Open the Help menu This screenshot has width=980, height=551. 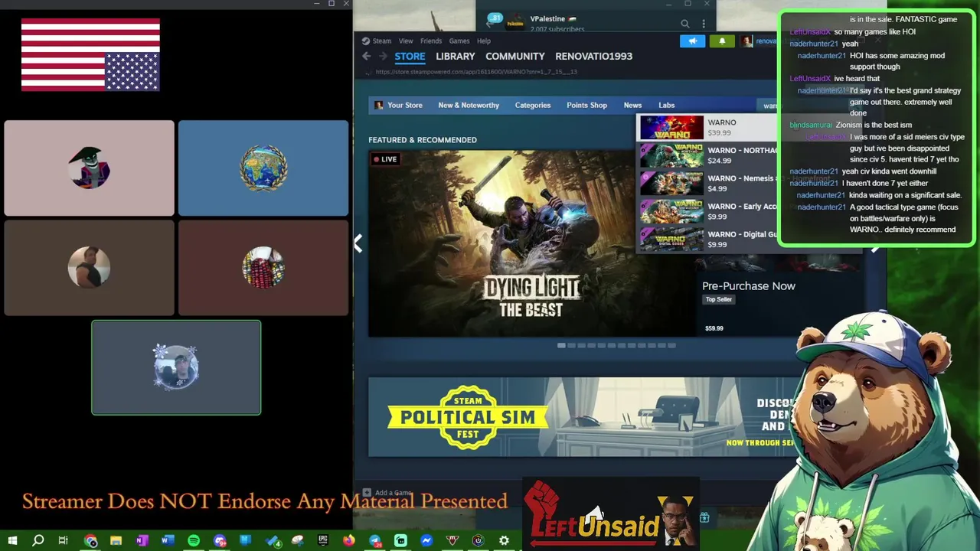coord(484,41)
